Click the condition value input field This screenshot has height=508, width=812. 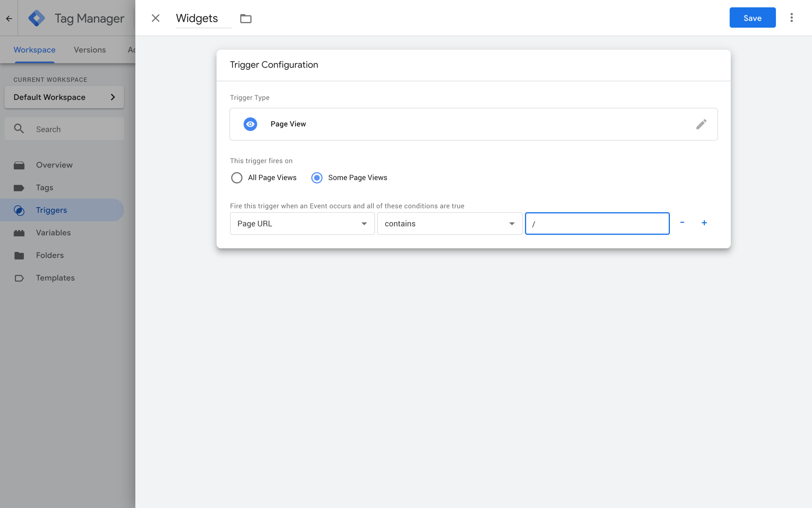[x=597, y=223]
